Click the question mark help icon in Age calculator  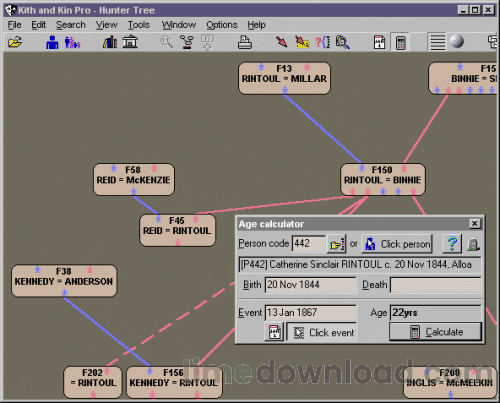click(x=452, y=244)
